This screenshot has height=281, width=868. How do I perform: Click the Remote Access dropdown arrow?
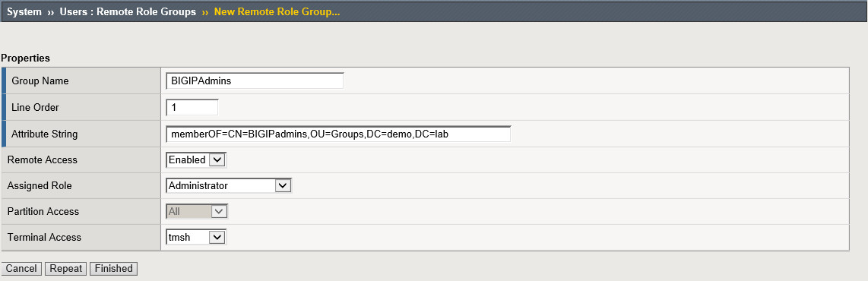[217, 159]
